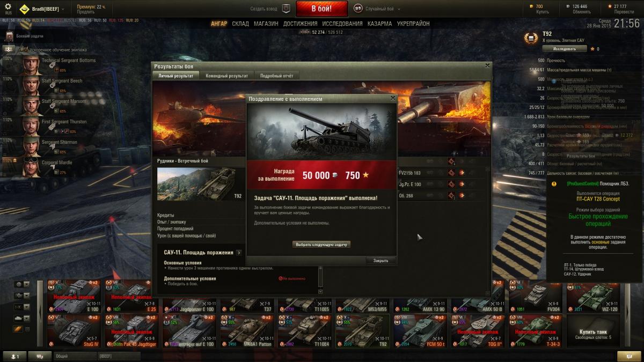Open the battle missions icon
Screen dimensions: 644x362
(x=9, y=36)
